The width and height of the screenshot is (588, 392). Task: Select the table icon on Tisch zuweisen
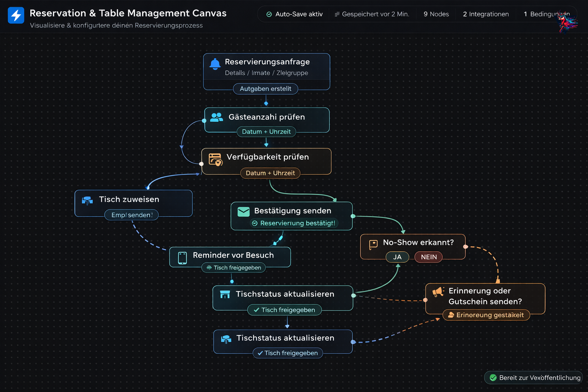87,200
